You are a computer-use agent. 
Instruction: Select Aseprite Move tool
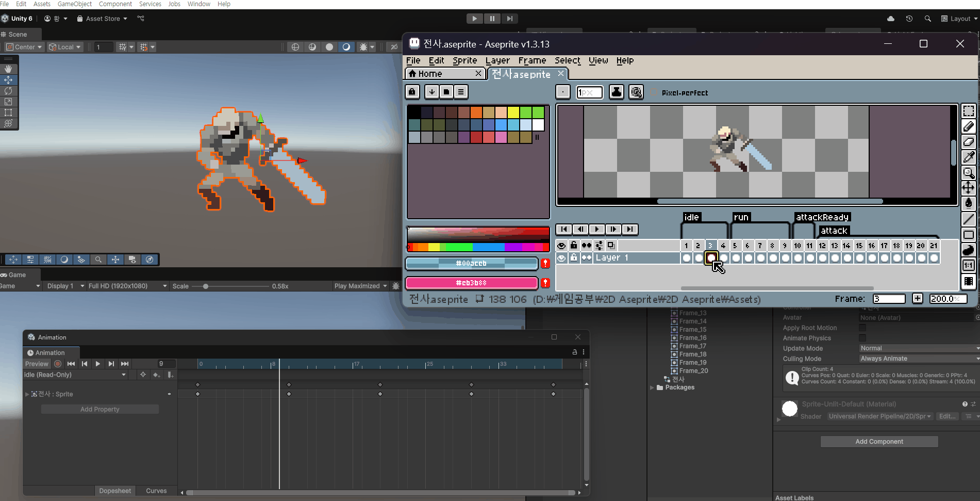(968, 188)
